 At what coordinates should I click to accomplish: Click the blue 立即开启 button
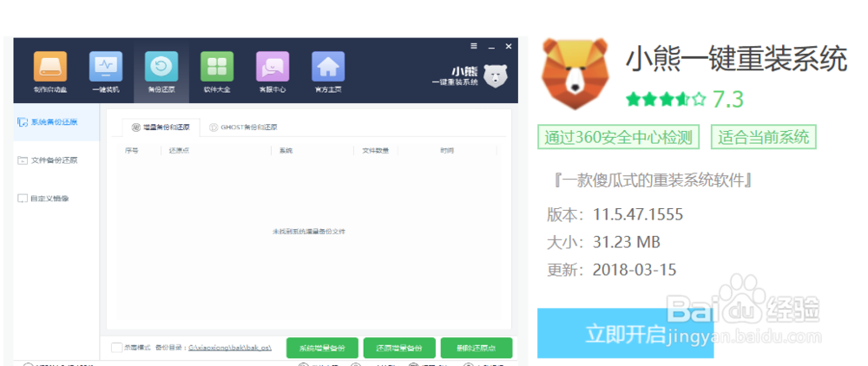[626, 333]
